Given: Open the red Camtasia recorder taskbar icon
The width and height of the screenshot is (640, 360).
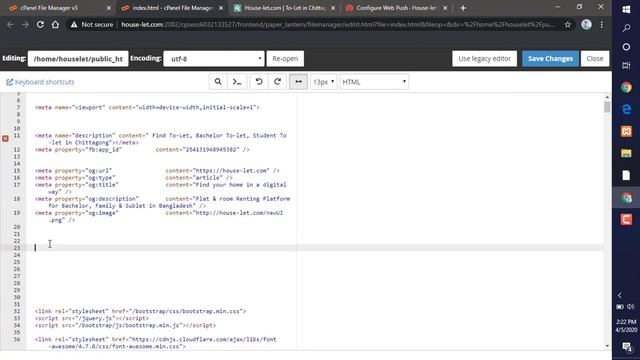Looking at the screenshot, I should (x=626, y=220).
